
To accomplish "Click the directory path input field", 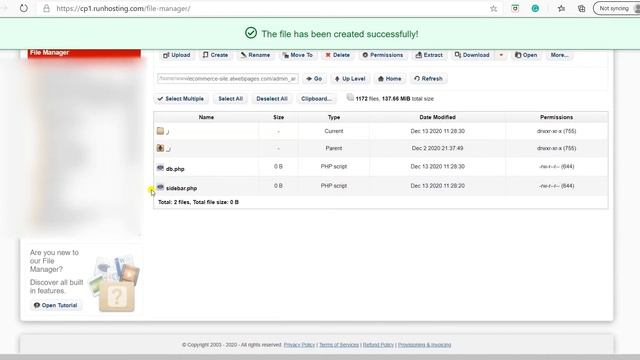I will 228,78.
